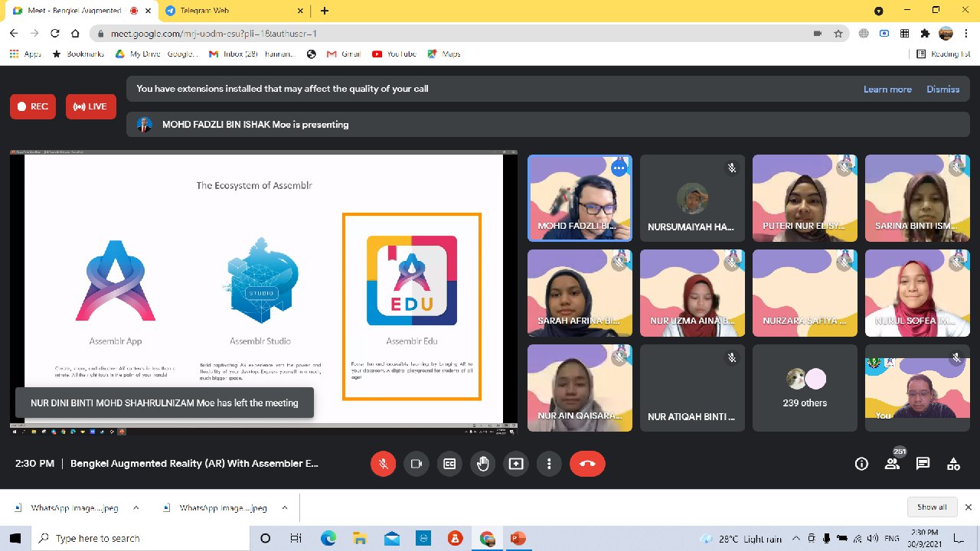Bookmark this page with the star icon
The width and height of the screenshot is (980, 551).
pyautogui.click(x=838, y=34)
